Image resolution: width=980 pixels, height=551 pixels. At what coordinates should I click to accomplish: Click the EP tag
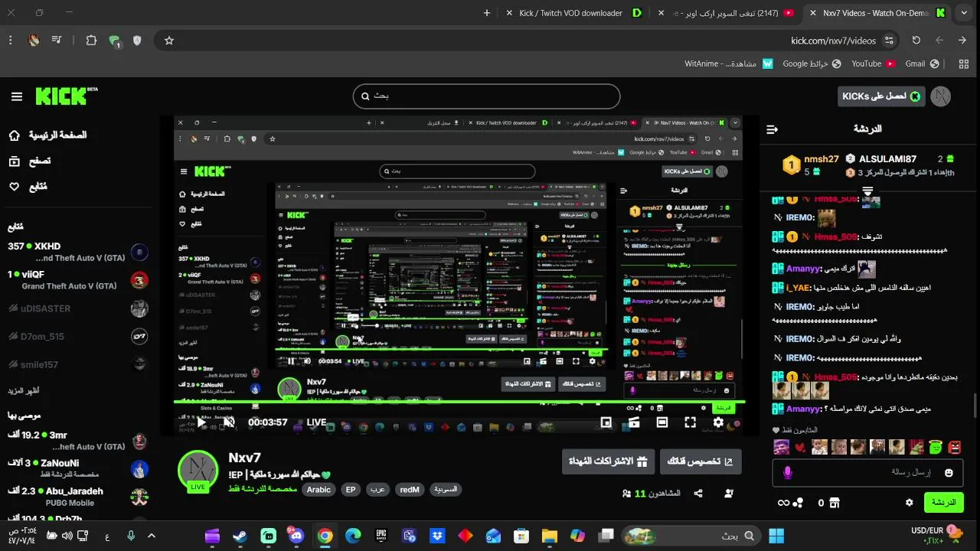[351, 490]
